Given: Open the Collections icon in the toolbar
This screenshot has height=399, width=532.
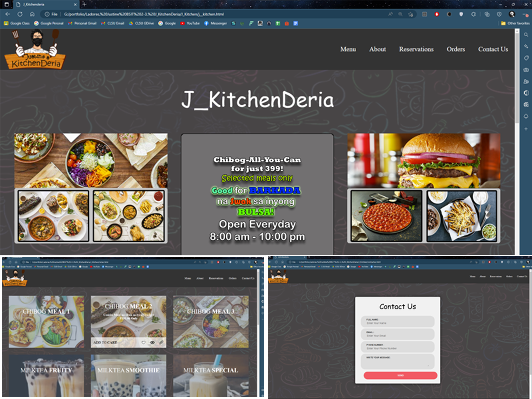Looking at the screenshot, I should (487, 14).
